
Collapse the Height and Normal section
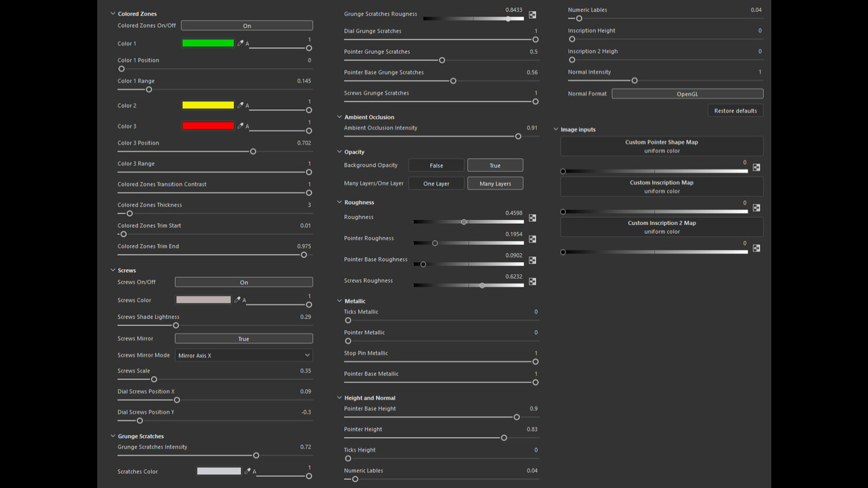pos(340,398)
